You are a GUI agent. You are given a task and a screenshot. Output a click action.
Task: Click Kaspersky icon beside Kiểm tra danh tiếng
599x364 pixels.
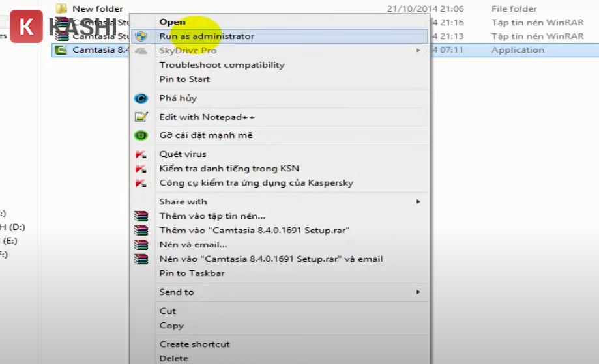141,169
